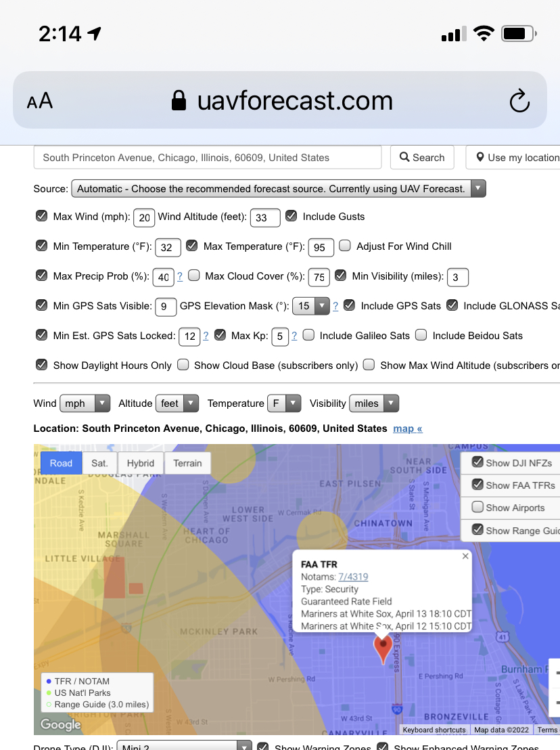Screen dimensions: 560x750
Task: Click the Wind Altitude value field
Action: [265, 218]
